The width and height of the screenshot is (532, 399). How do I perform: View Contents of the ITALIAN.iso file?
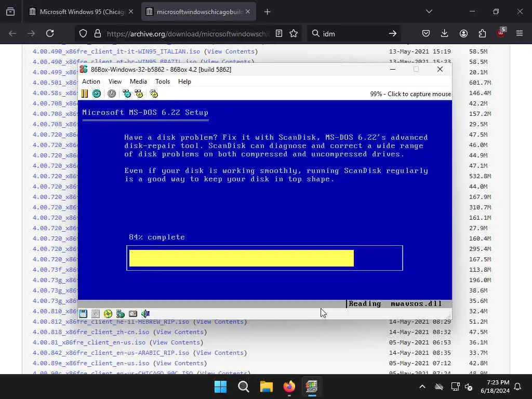[x=231, y=51]
